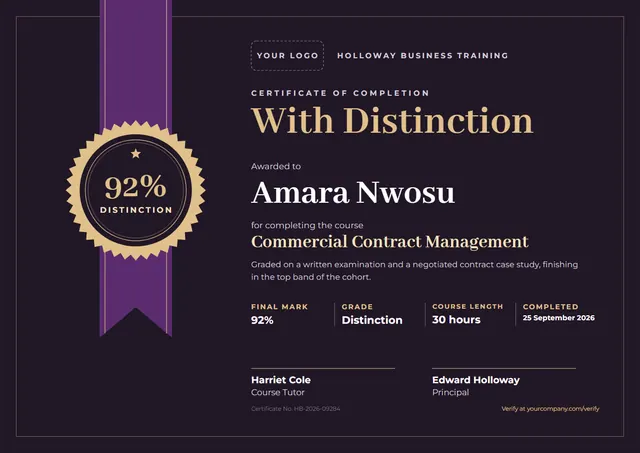Select the 92% figure inside the gold seal
This screenshot has width=640, height=453.
[x=136, y=187]
